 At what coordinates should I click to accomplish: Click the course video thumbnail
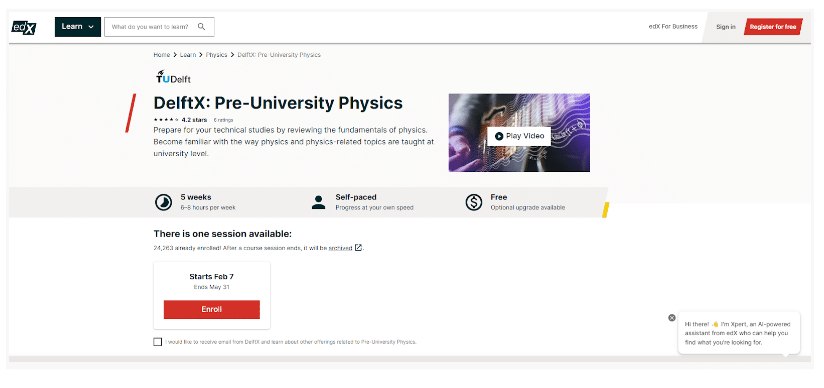click(519, 132)
